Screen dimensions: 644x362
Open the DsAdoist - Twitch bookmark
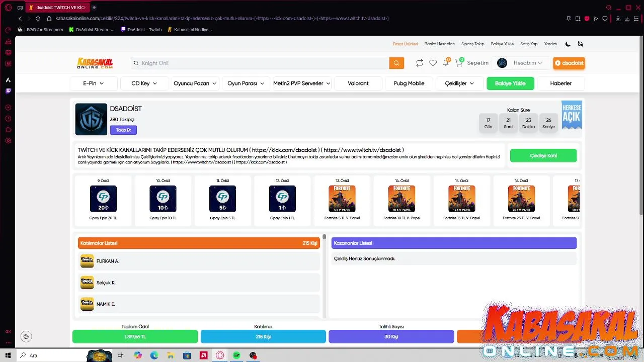pos(141,30)
